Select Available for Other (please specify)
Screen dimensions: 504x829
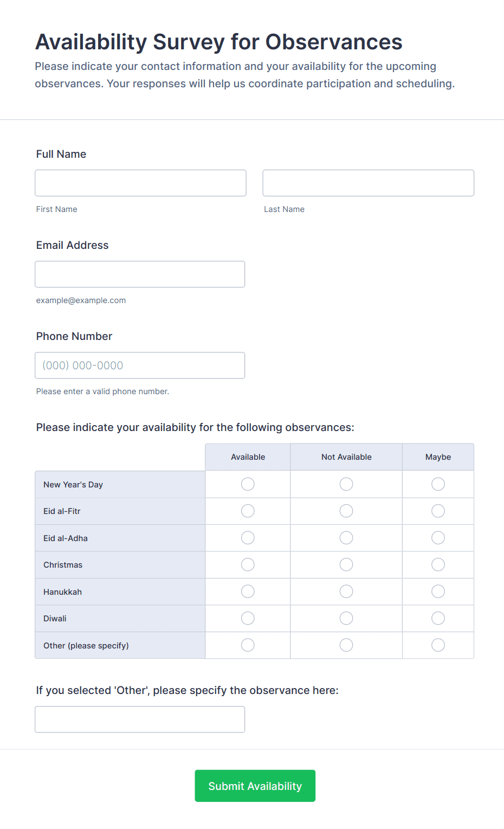coord(248,645)
